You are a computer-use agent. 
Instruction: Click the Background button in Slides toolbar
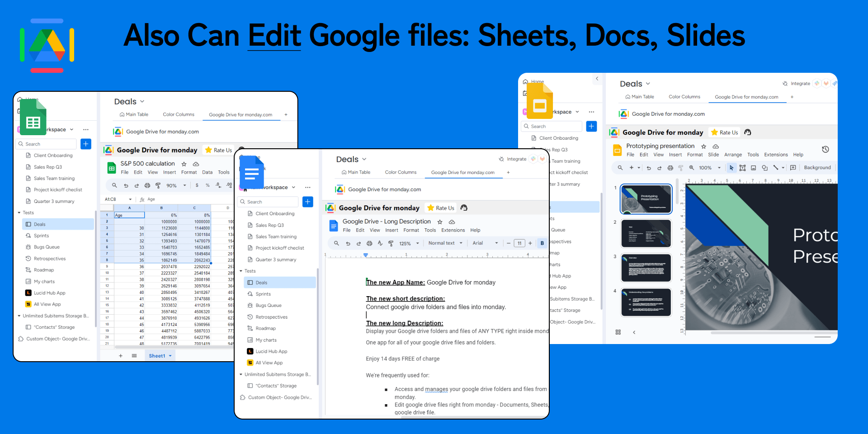(x=817, y=168)
